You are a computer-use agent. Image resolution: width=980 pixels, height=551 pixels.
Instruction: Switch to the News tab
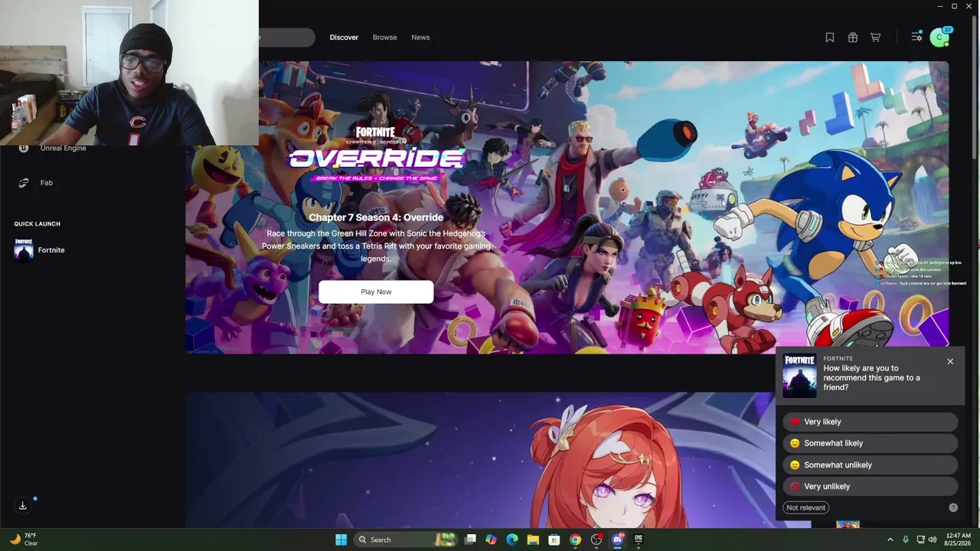420,37
